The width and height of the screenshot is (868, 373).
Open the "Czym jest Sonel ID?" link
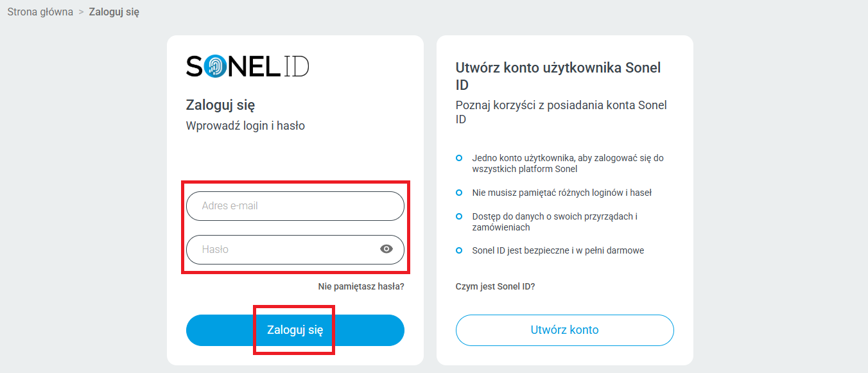pos(495,286)
